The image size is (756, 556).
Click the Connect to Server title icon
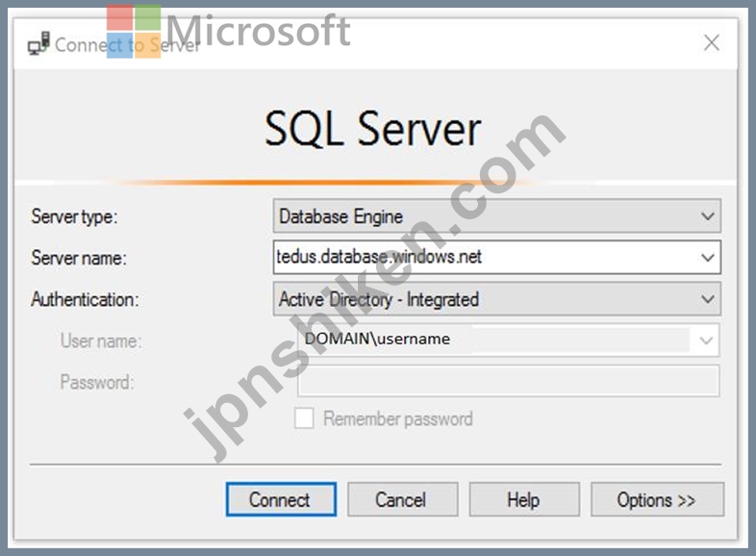(38, 43)
